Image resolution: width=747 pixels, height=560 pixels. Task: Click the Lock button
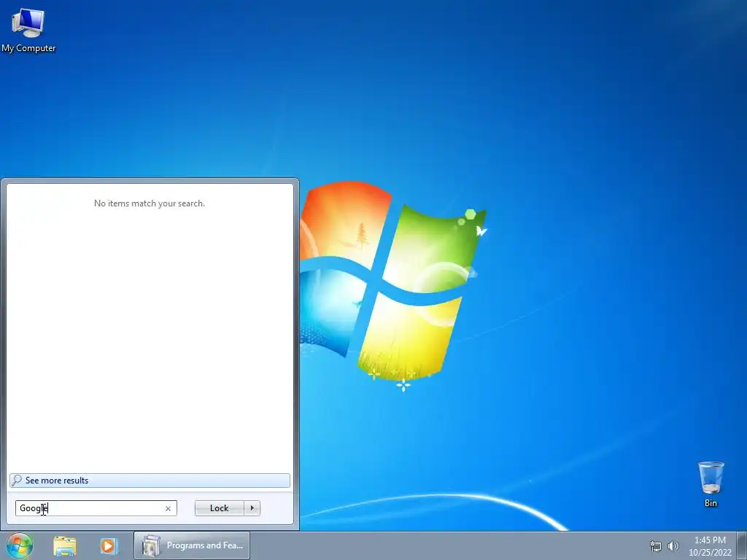219,508
